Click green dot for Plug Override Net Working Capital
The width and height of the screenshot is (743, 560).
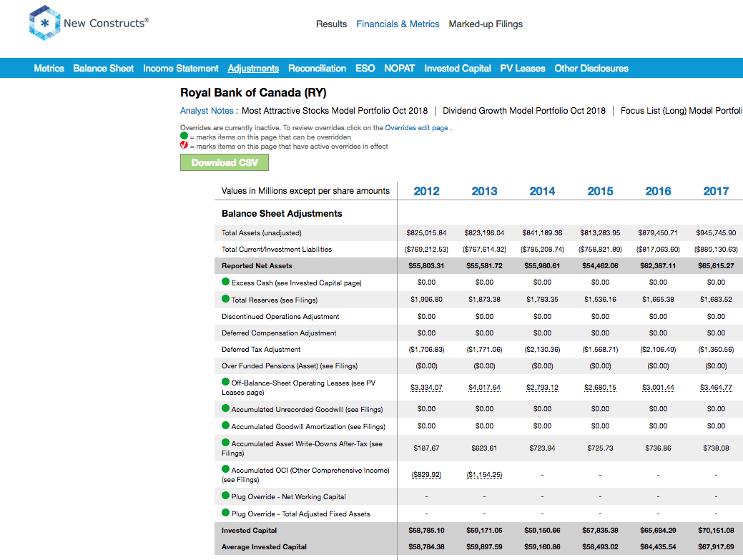(x=225, y=495)
